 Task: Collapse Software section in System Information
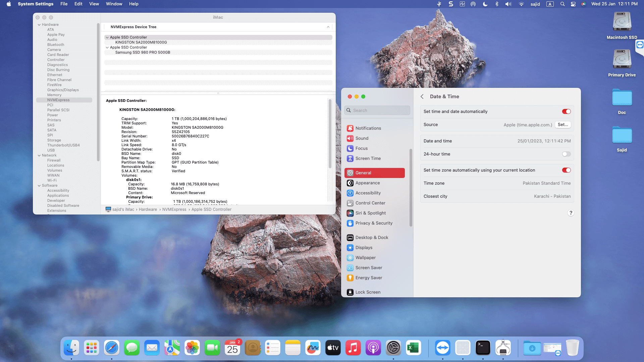[39, 185]
